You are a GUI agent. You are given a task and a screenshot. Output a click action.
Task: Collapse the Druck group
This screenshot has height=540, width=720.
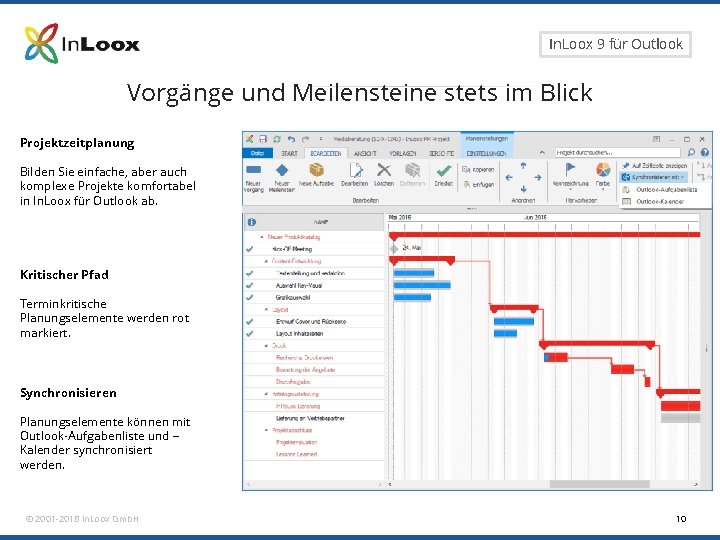pyautogui.click(x=266, y=345)
